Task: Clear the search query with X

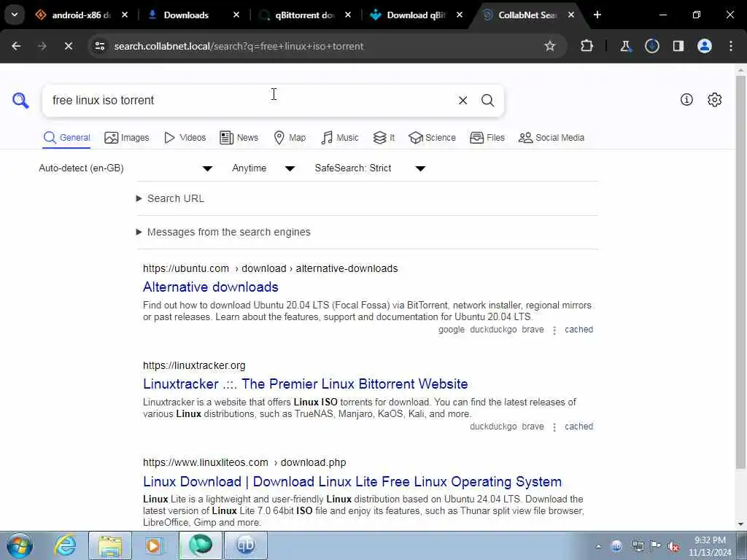Action: tap(462, 101)
